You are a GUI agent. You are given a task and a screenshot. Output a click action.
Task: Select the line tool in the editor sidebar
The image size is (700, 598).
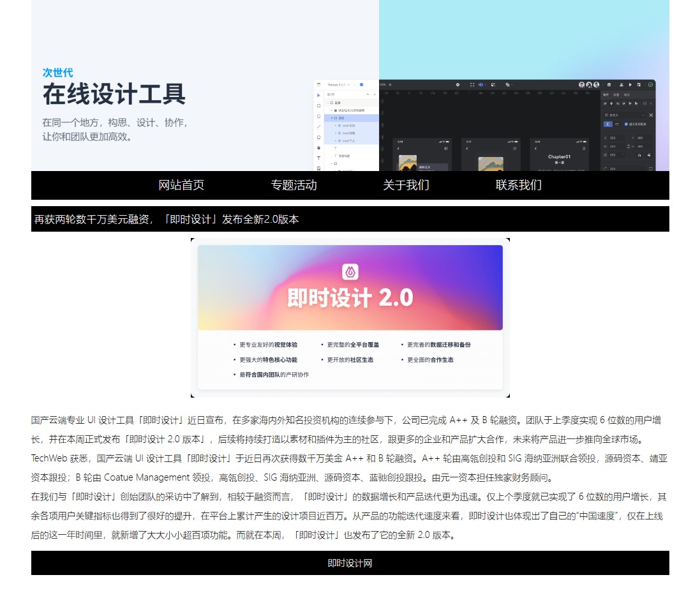319,126
